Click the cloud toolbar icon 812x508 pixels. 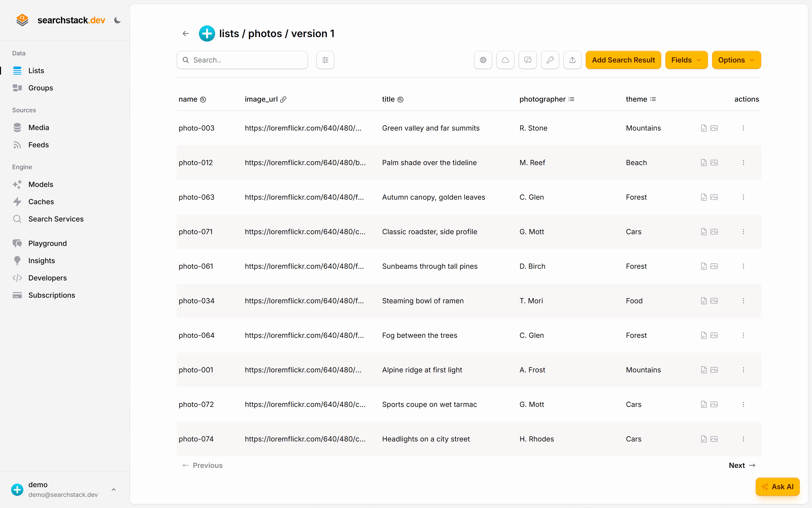coord(505,60)
